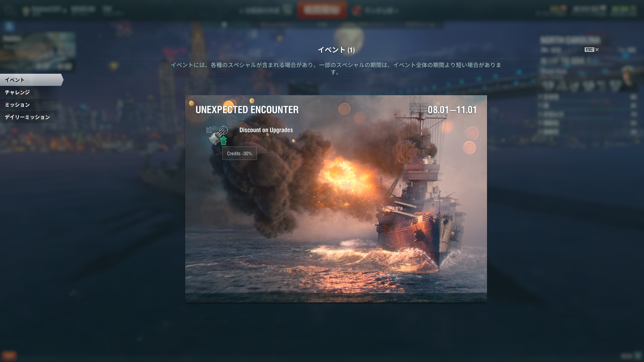Click the ESC key badge
Screen dimensions: 644x362
coord(589,50)
